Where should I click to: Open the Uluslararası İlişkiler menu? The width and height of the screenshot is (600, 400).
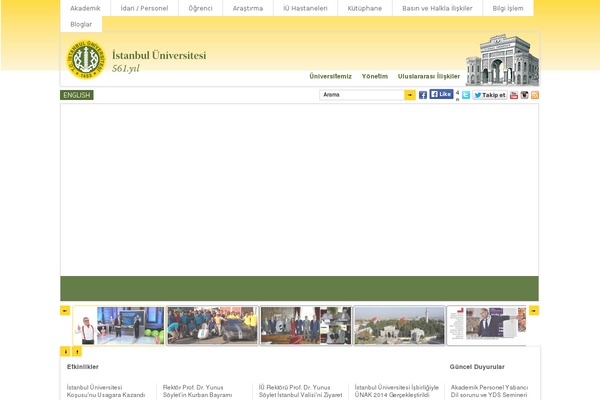coord(429,76)
